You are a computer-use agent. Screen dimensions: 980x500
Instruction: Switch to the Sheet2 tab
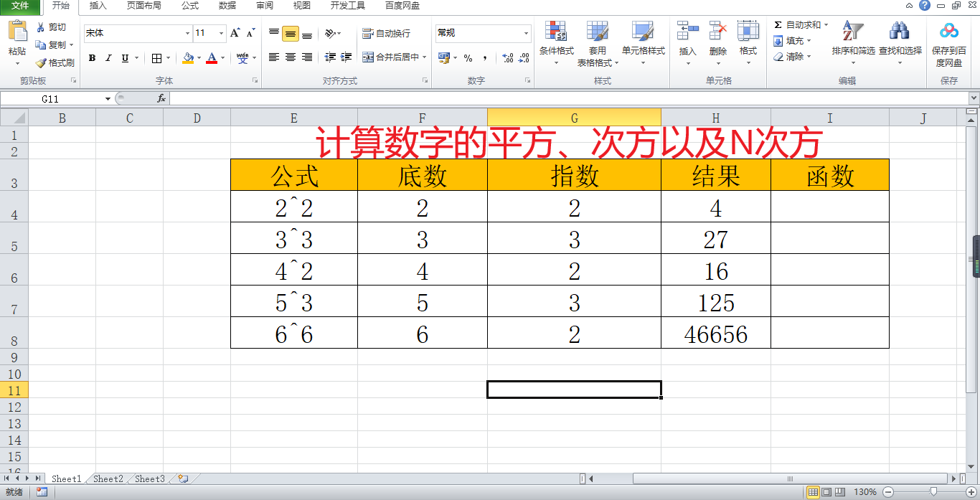108,478
